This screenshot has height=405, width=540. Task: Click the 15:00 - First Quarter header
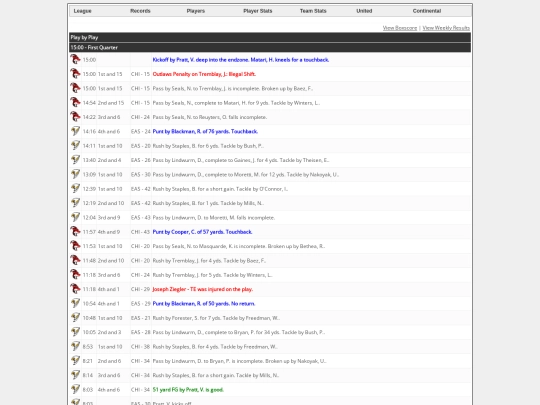(270, 47)
